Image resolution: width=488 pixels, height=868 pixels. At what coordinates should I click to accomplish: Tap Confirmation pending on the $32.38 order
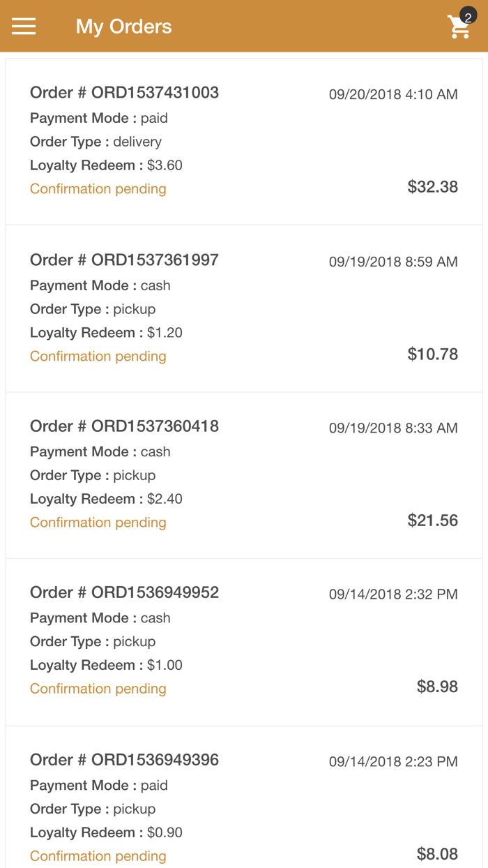pyautogui.click(x=98, y=189)
